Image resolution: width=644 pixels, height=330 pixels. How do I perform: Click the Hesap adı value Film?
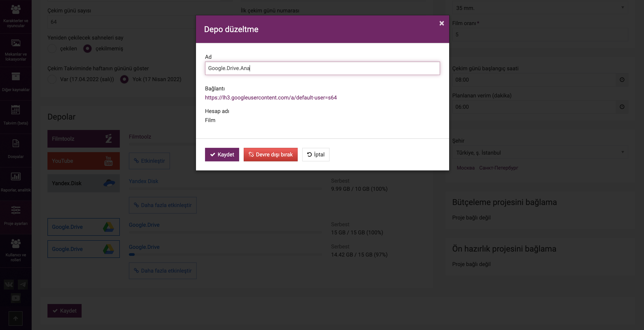[x=210, y=120]
